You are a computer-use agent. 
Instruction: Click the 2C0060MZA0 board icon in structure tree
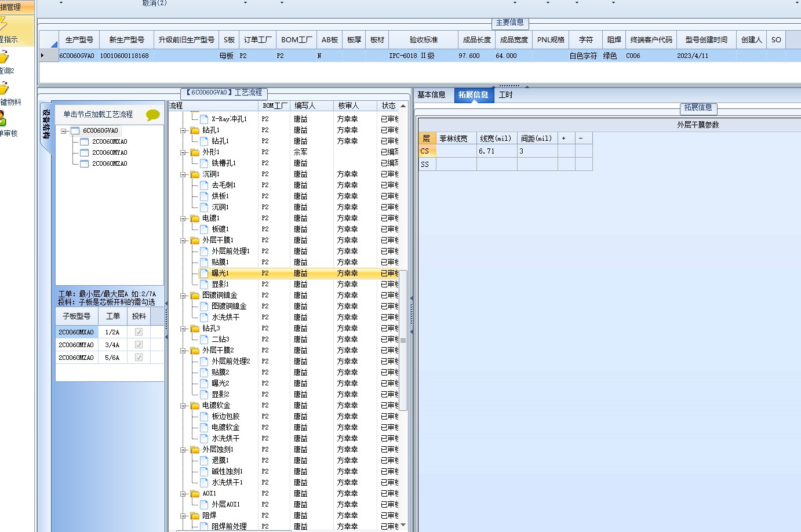[85, 164]
